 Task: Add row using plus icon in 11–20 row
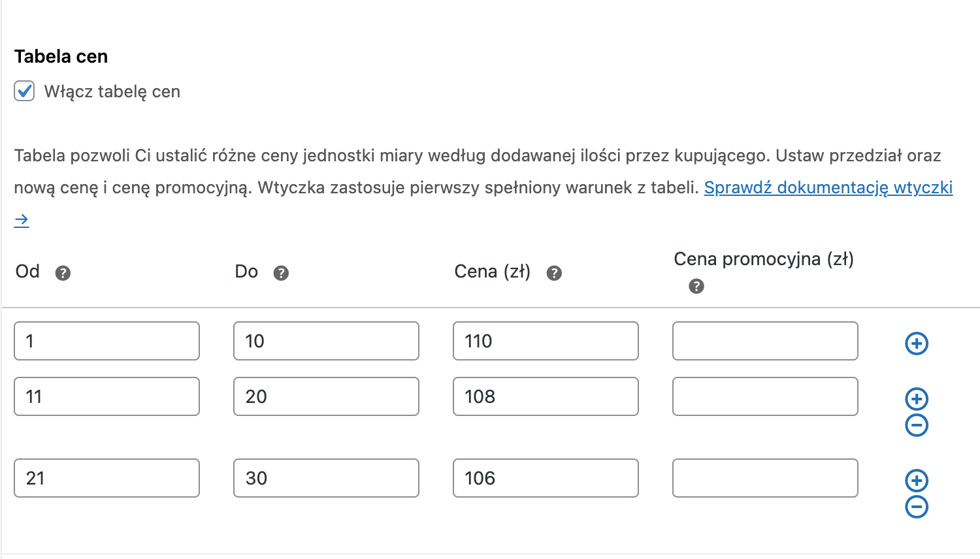coord(917,398)
